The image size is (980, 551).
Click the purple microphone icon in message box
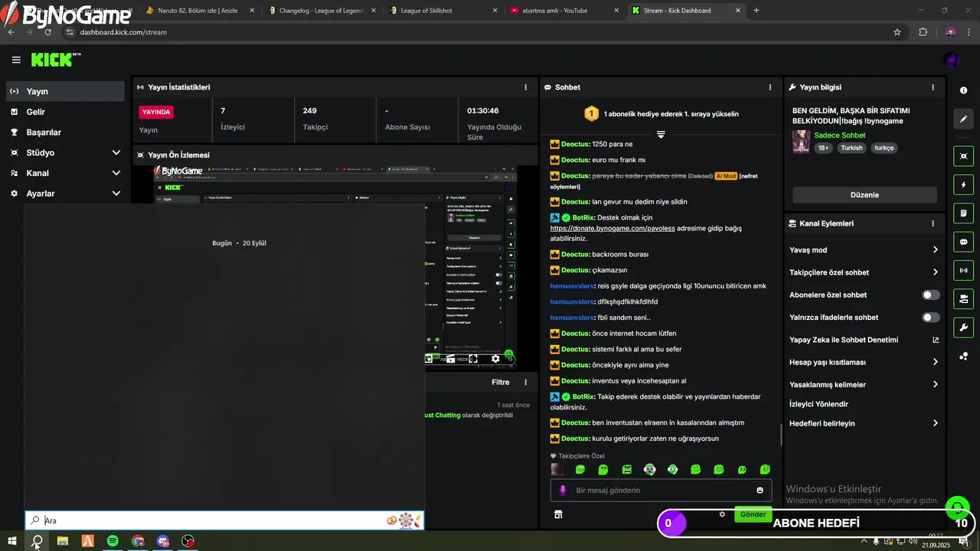pos(563,490)
